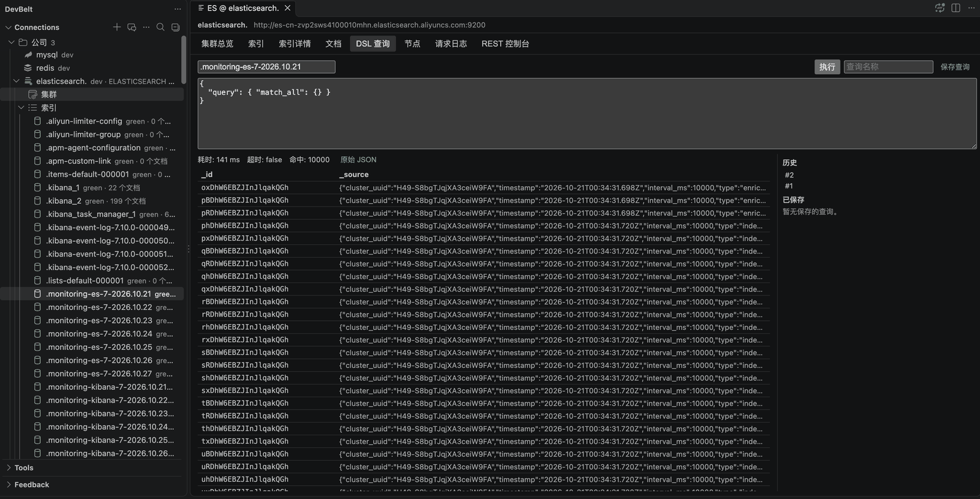Close the ES @ elasticsearch. tab
The image size is (980, 499).
tap(287, 8)
